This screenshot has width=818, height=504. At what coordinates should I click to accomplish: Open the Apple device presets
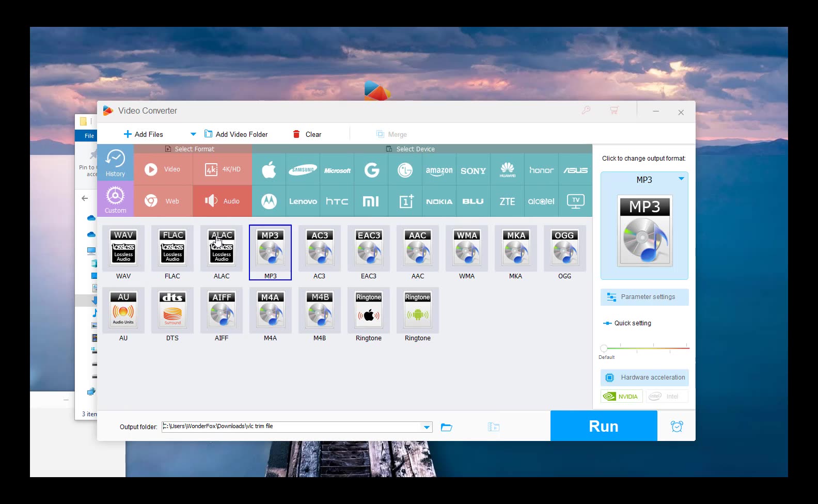269,169
